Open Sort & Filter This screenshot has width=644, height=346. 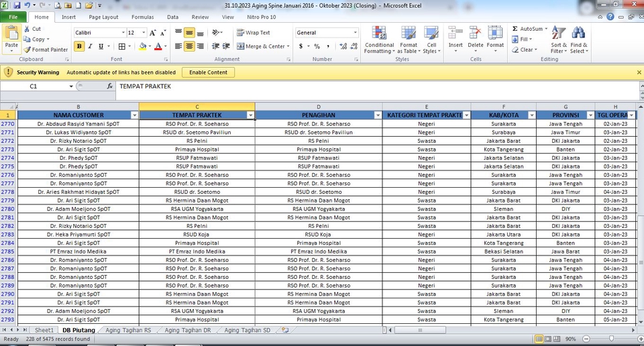[559, 40]
